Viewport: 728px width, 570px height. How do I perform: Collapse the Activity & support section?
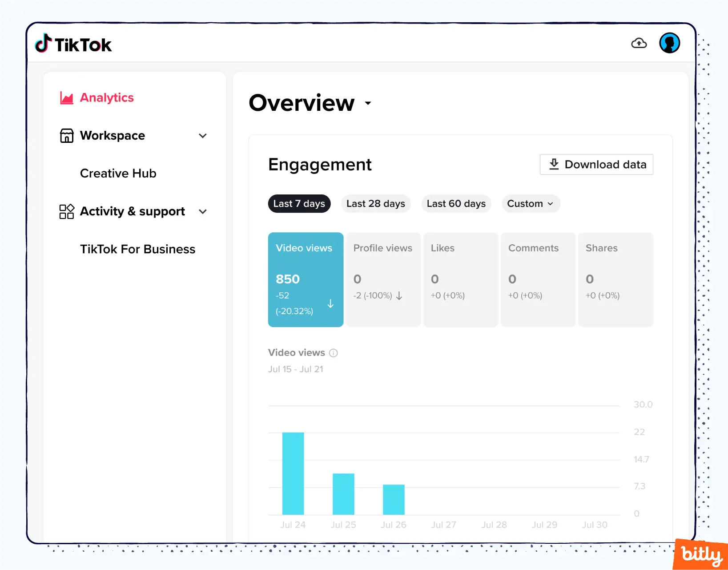click(x=203, y=211)
